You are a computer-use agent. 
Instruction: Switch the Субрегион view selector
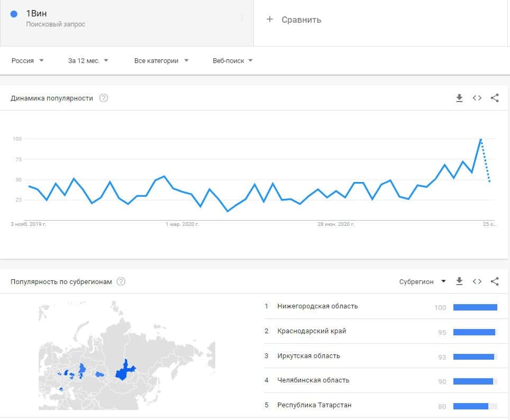tap(422, 281)
